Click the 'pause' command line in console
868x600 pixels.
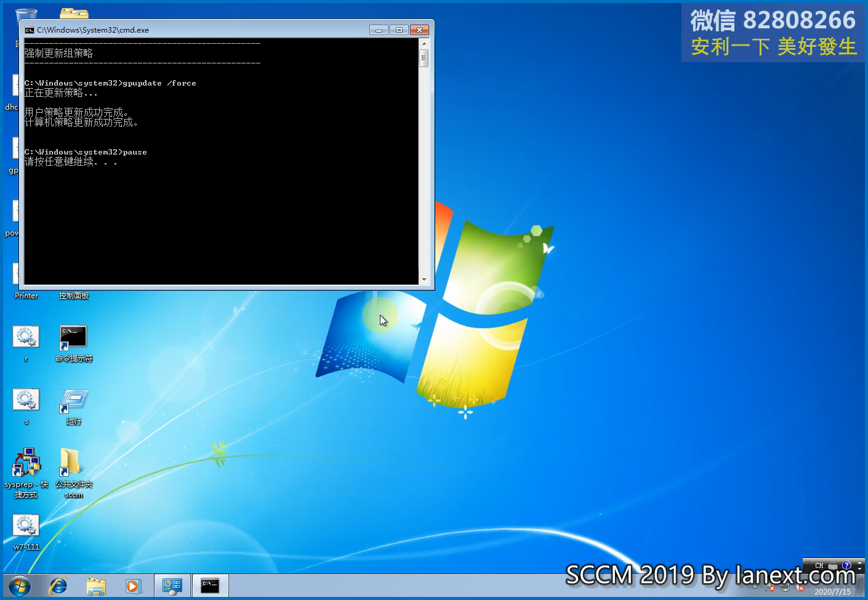(x=86, y=152)
